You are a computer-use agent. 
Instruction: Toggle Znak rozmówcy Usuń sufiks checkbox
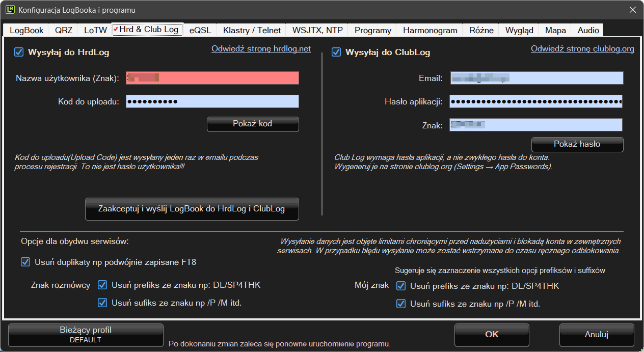pos(102,303)
